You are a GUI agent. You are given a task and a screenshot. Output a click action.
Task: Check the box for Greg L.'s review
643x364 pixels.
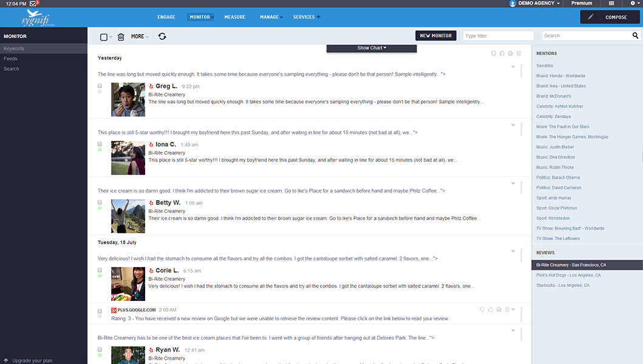pos(100,86)
